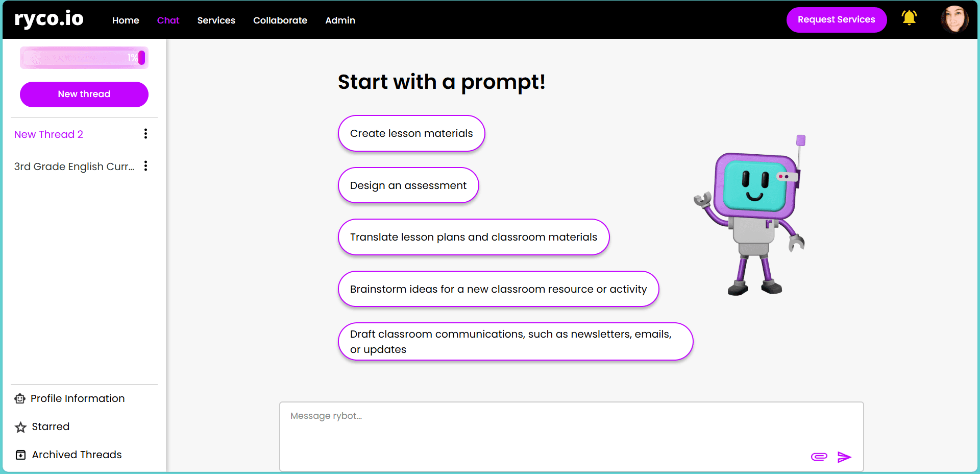
Task: Click the send message arrow icon
Action: [844, 457]
